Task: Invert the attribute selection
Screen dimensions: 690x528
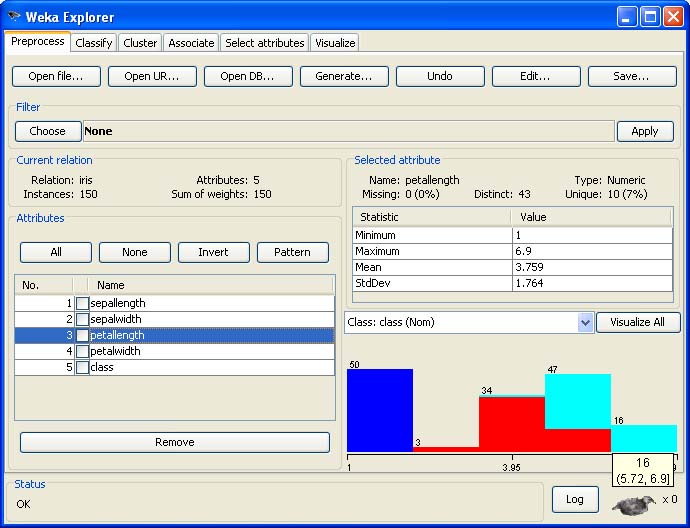Action: [213, 253]
